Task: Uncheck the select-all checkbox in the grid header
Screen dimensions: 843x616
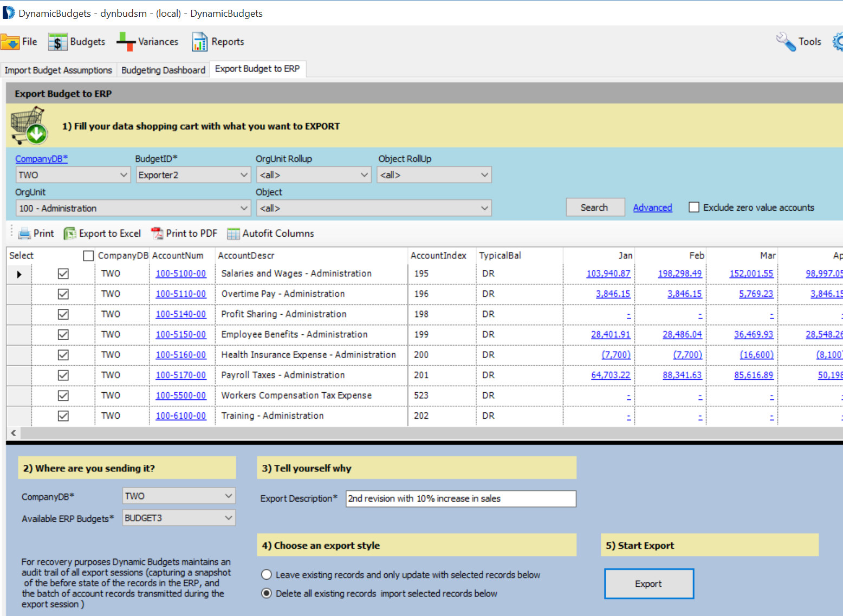Action: [88, 255]
